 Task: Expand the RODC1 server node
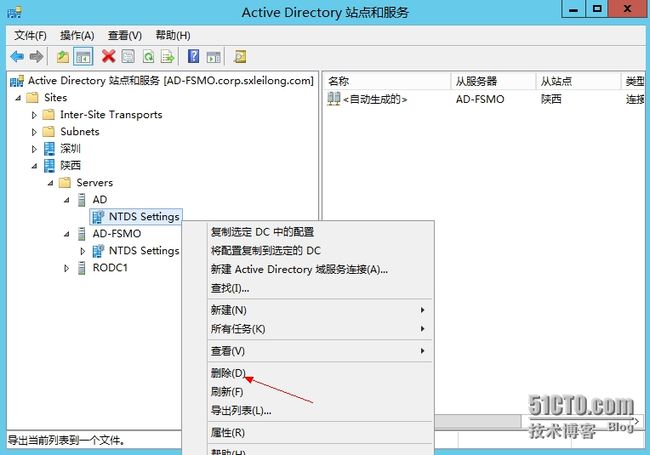click(x=66, y=268)
